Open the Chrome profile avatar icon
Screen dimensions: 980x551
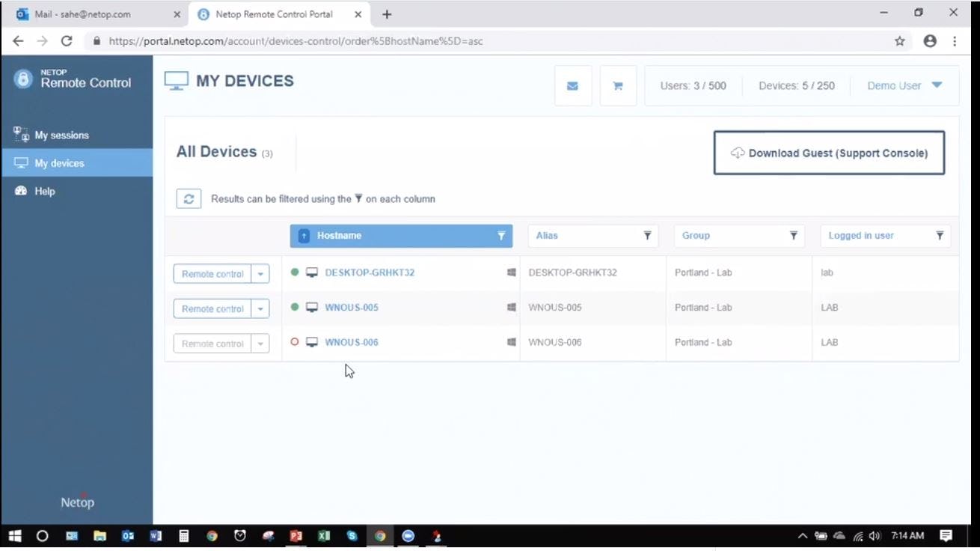click(x=930, y=41)
